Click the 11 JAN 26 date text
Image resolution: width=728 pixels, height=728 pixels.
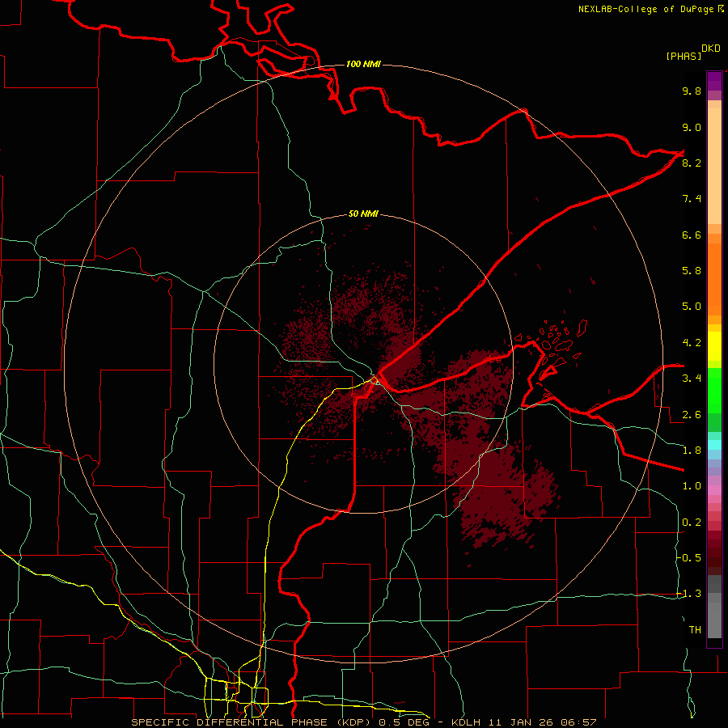coord(519,722)
